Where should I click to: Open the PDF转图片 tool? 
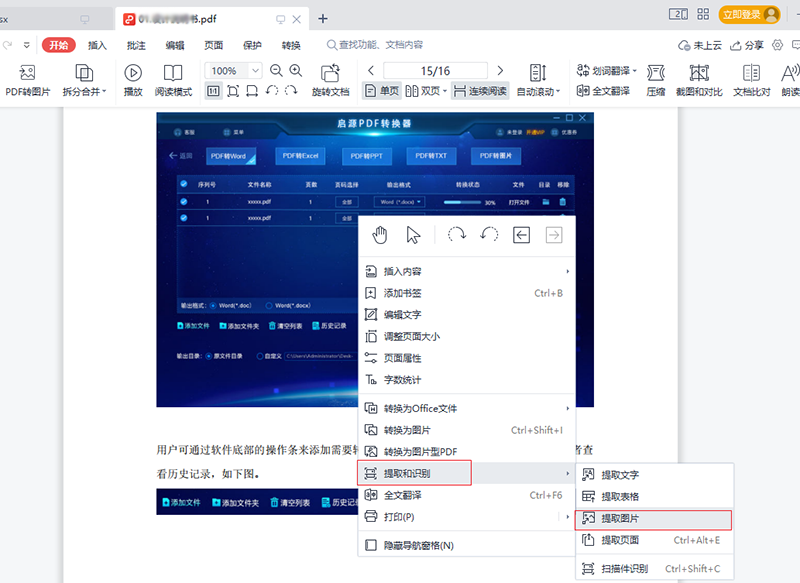coord(28,81)
